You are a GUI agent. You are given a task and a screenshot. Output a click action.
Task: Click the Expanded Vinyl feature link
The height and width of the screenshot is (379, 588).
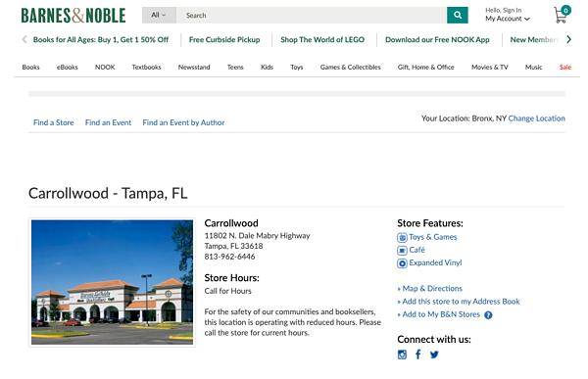pos(435,262)
